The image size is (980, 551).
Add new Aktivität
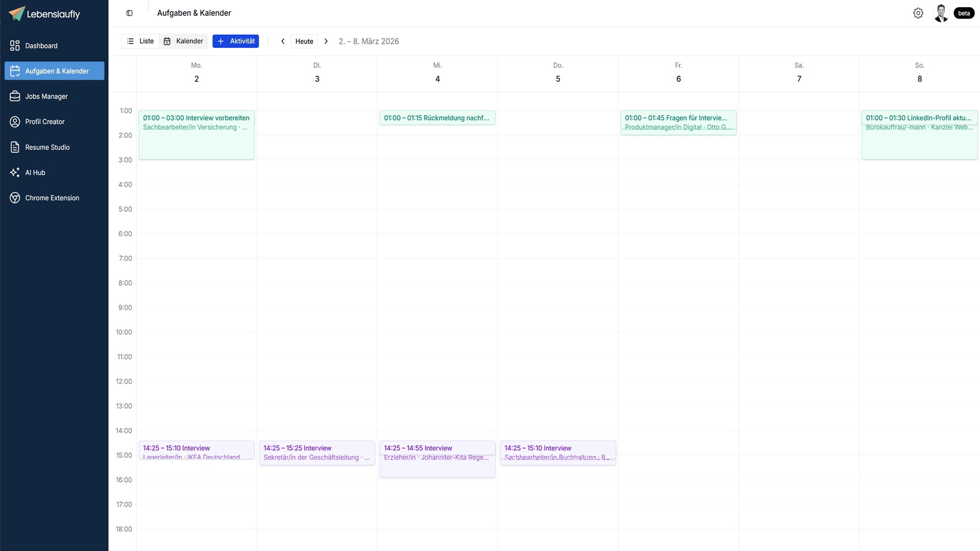[236, 41]
